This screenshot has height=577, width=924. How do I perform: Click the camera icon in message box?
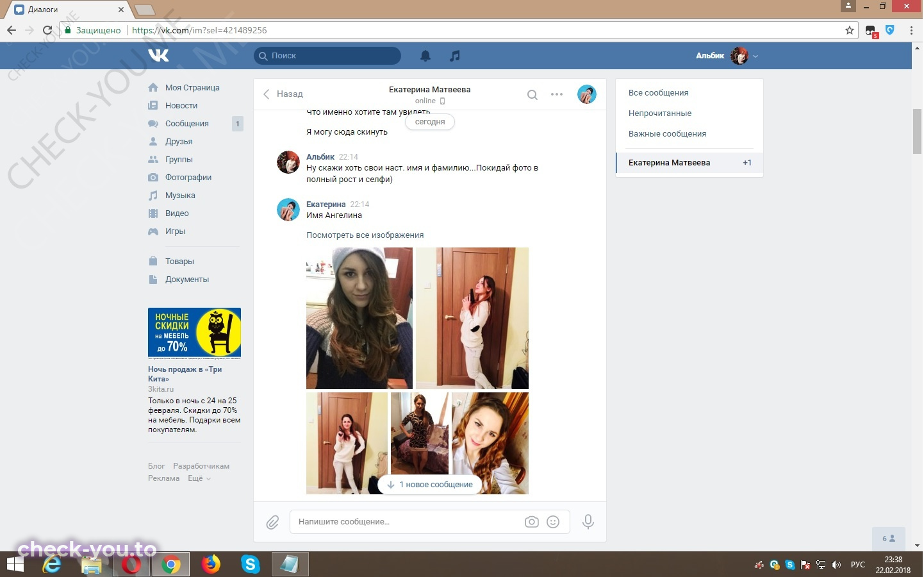click(x=532, y=522)
